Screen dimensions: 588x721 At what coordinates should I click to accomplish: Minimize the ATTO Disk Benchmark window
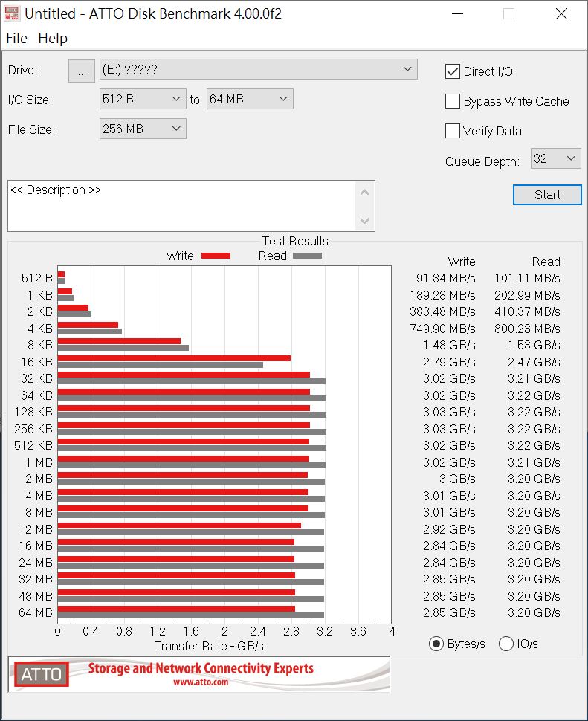pos(457,14)
